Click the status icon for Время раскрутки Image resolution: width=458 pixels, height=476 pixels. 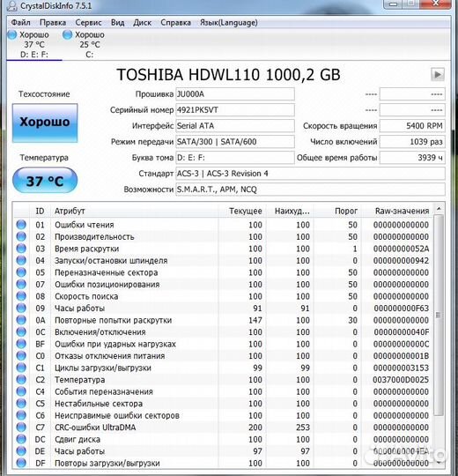click(21, 249)
